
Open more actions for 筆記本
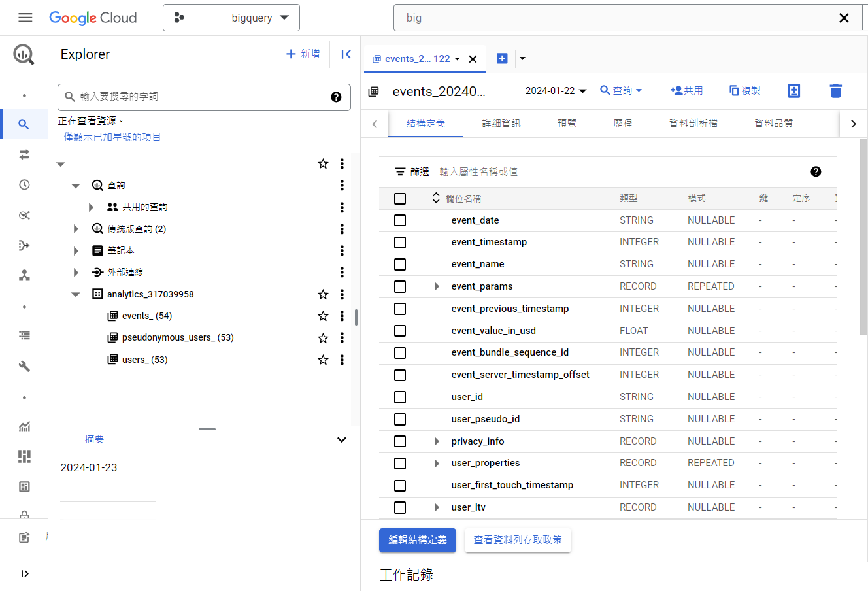point(342,250)
